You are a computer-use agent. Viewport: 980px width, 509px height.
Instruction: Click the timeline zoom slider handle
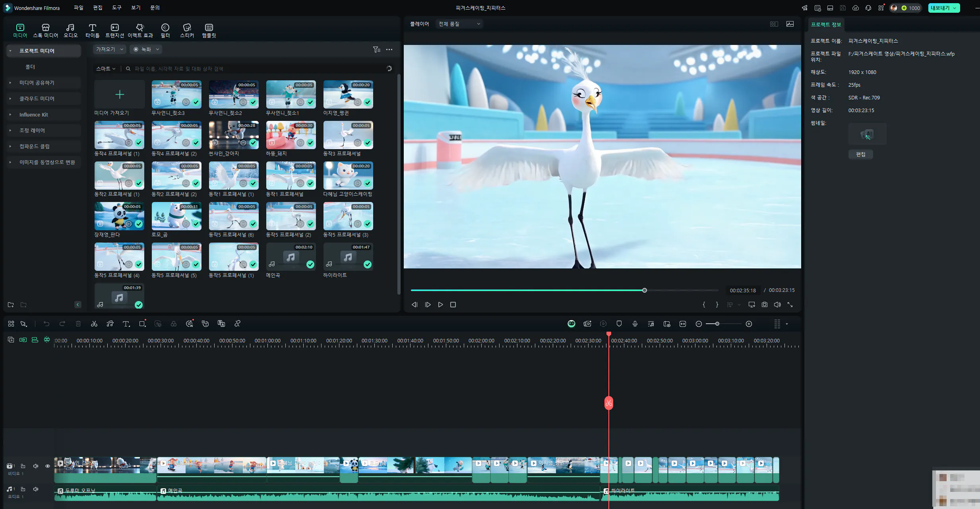(717, 324)
